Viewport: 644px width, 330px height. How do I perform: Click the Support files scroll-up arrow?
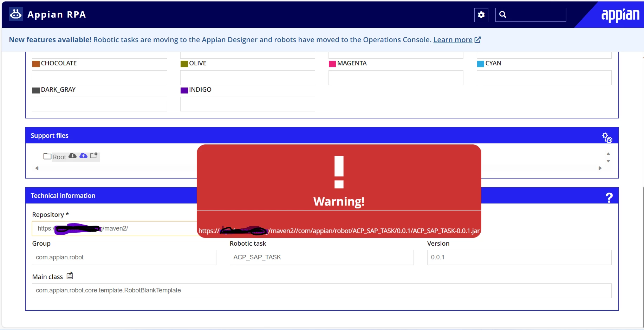coord(608,154)
